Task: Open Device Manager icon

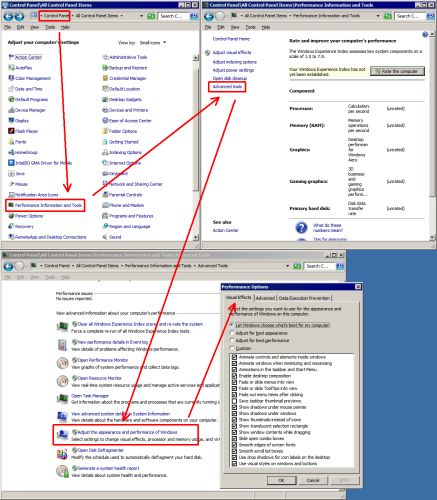Action: point(11,110)
